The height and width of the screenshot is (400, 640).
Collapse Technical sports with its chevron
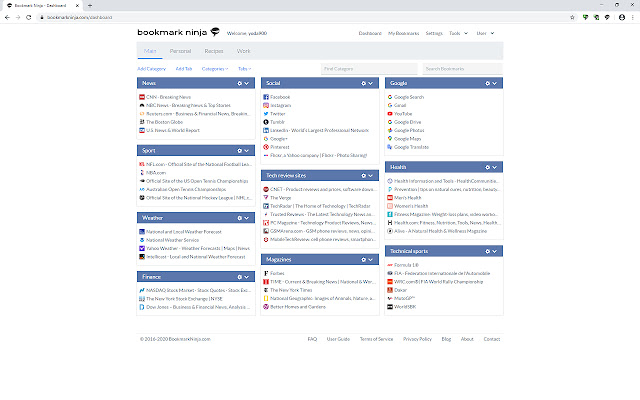tap(494, 251)
